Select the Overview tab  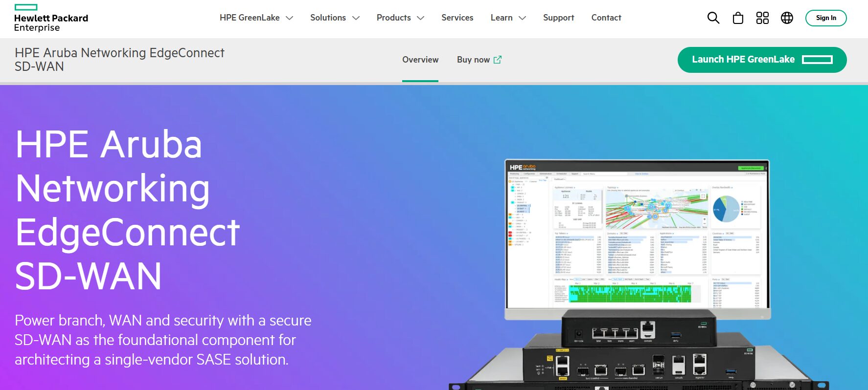tap(420, 60)
